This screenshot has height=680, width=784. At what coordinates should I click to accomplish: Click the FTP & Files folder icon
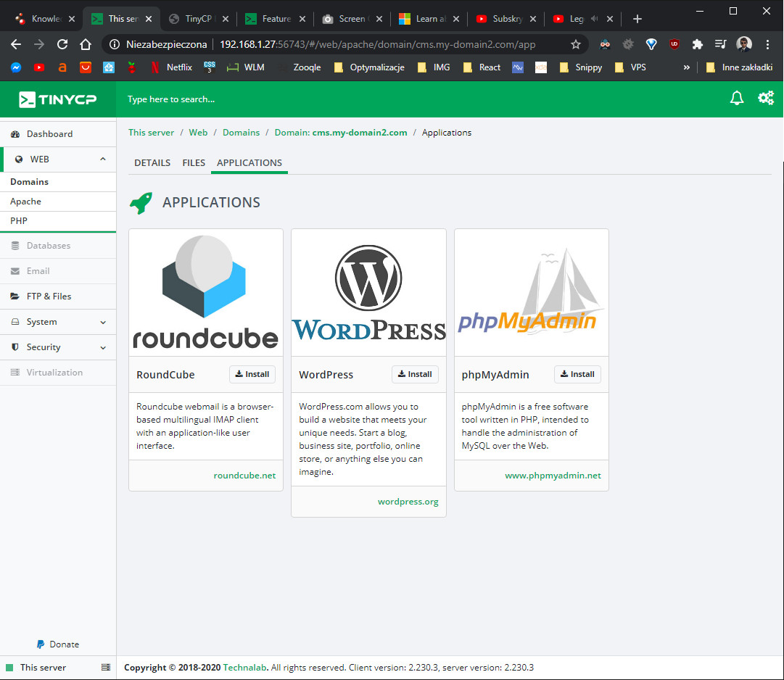15,297
